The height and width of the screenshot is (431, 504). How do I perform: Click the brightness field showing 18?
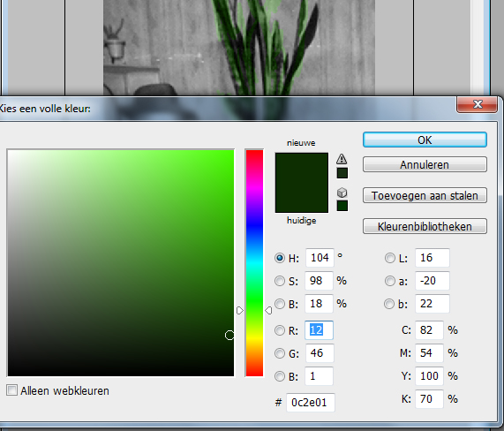[319, 303]
